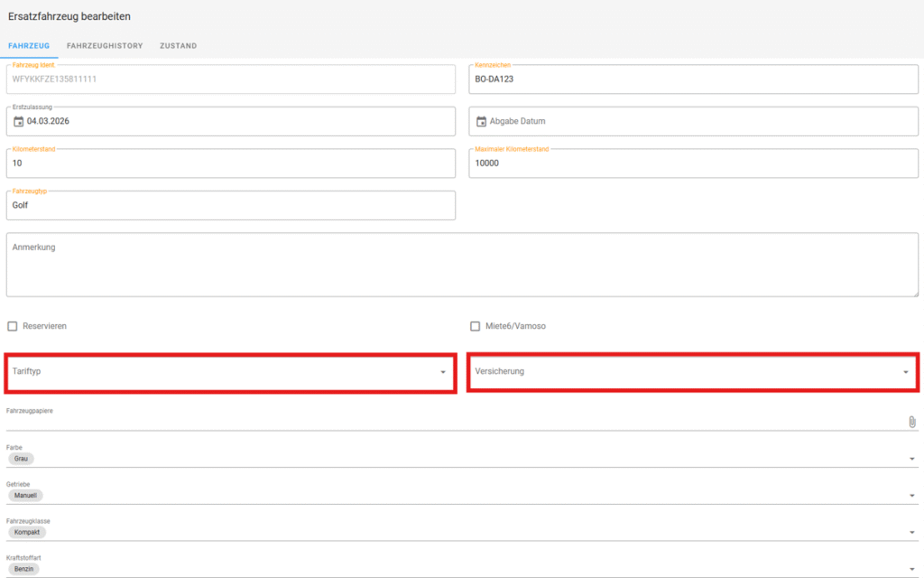Screen dimensions: 924x578
Task: Tick the Reservieren checkbox
Action: [13, 326]
